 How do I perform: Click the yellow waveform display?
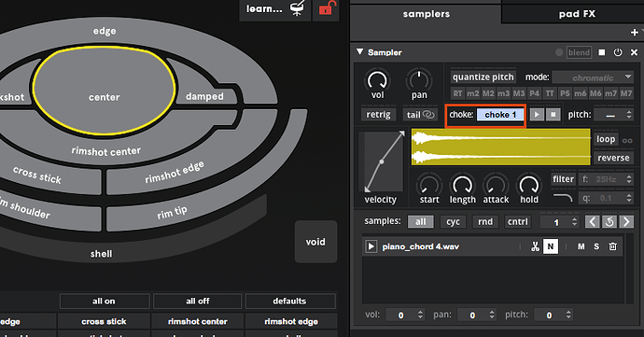(x=500, y=147)
